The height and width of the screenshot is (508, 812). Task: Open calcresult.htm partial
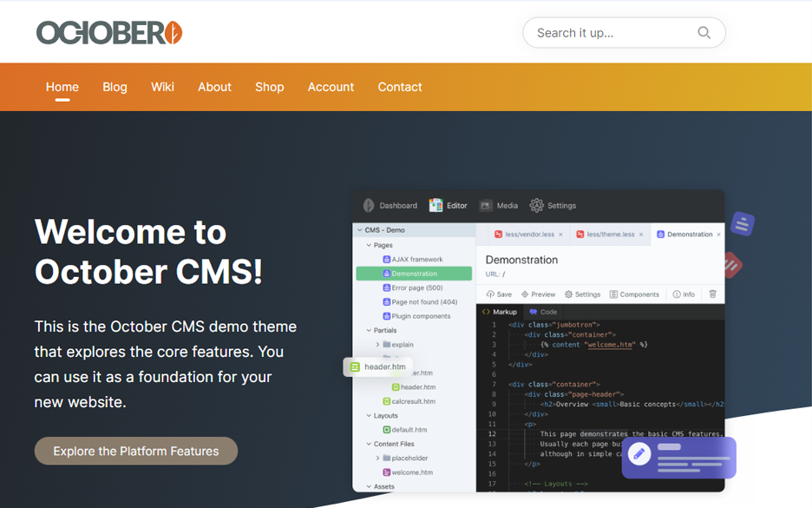409,401
